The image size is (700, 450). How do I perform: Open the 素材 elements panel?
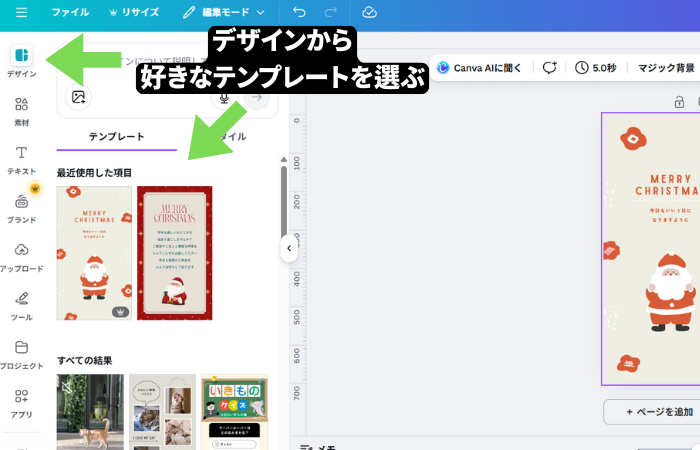[x=21, y=112]
